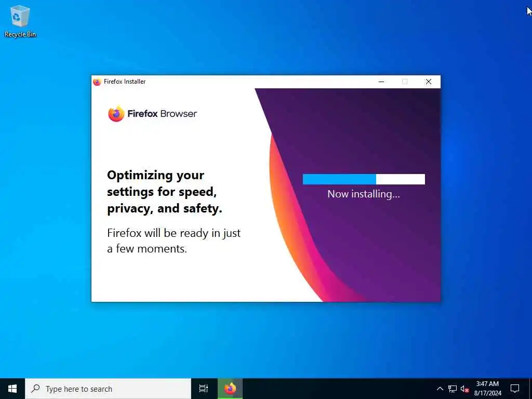Open the clock showing 3:47 AM
Screen dimensions: 532x399
point(487,389)
